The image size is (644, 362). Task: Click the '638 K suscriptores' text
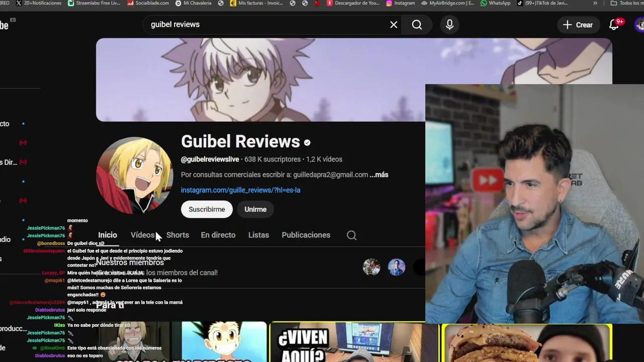coord(272,159)
